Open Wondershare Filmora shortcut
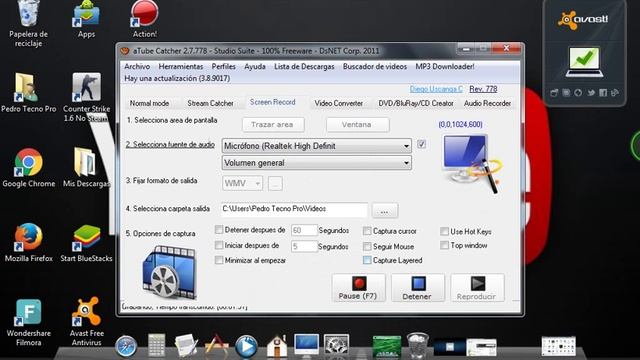Screen dimensions: 640x360 tap(28, 322)
